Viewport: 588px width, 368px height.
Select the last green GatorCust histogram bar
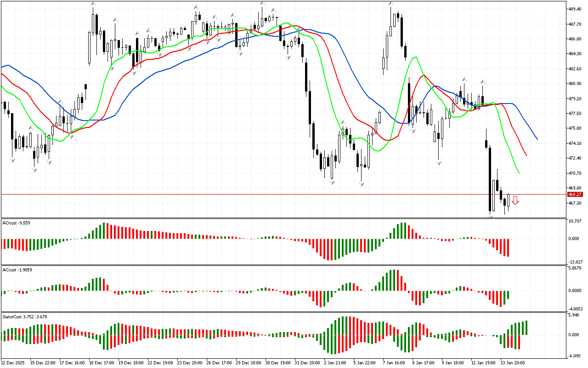(526, 328)
